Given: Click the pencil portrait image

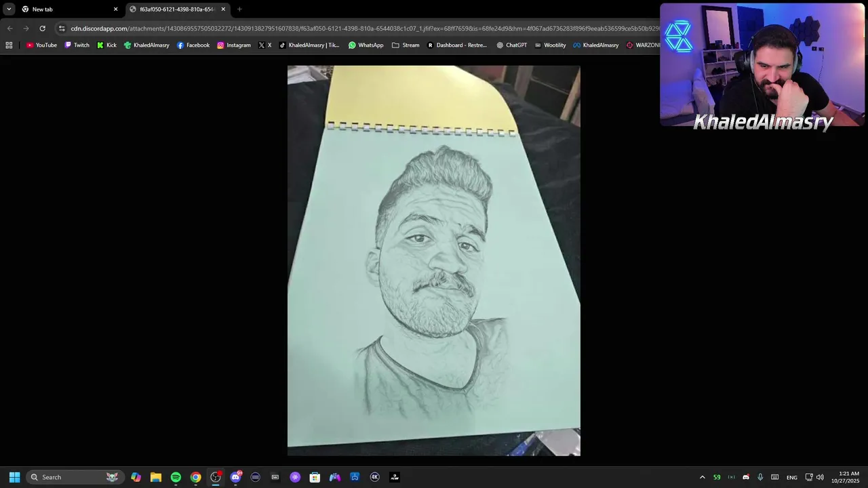Looking at the screenshot, I should coord(434,260).
